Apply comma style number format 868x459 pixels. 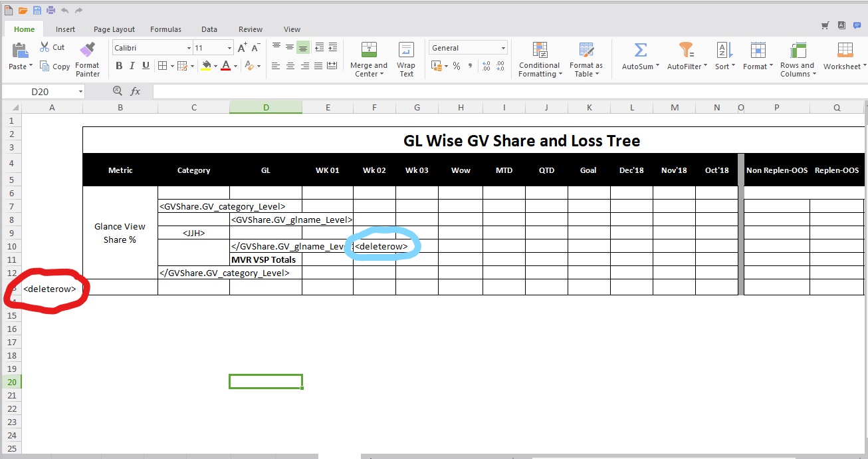(471, 66)
